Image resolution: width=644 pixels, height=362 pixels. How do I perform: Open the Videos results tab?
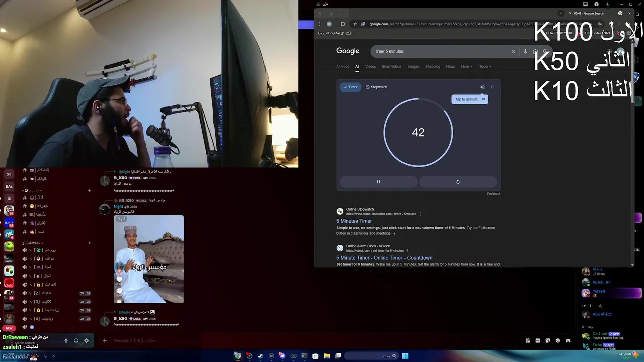coord(370,66)
